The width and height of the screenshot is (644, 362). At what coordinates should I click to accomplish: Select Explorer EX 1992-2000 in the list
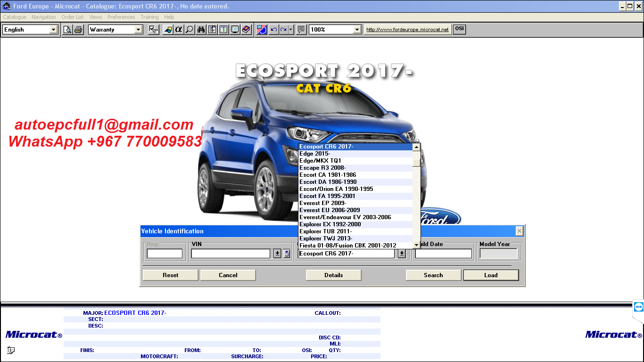[x=355, y=224]
